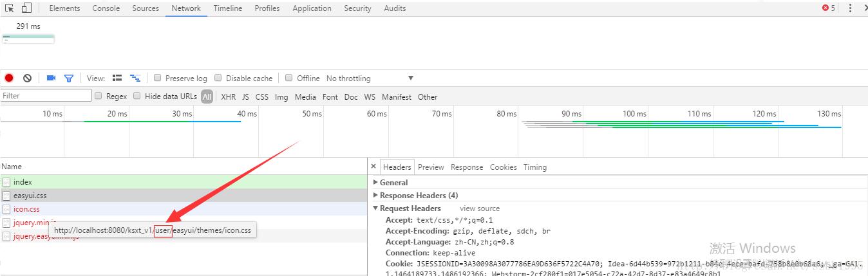
Task: Toggle the device toolbar icon
Action: 26,8
